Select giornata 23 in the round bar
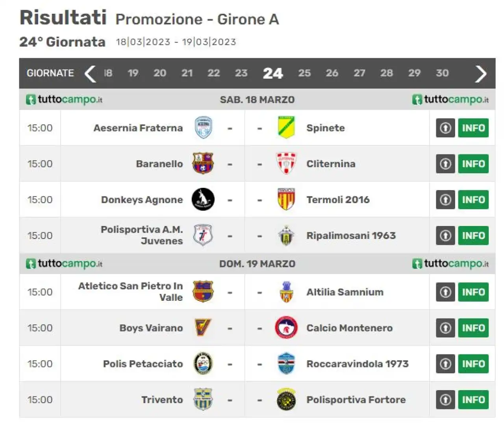Screen dimensions: 504x426 [x=241, y=73]
